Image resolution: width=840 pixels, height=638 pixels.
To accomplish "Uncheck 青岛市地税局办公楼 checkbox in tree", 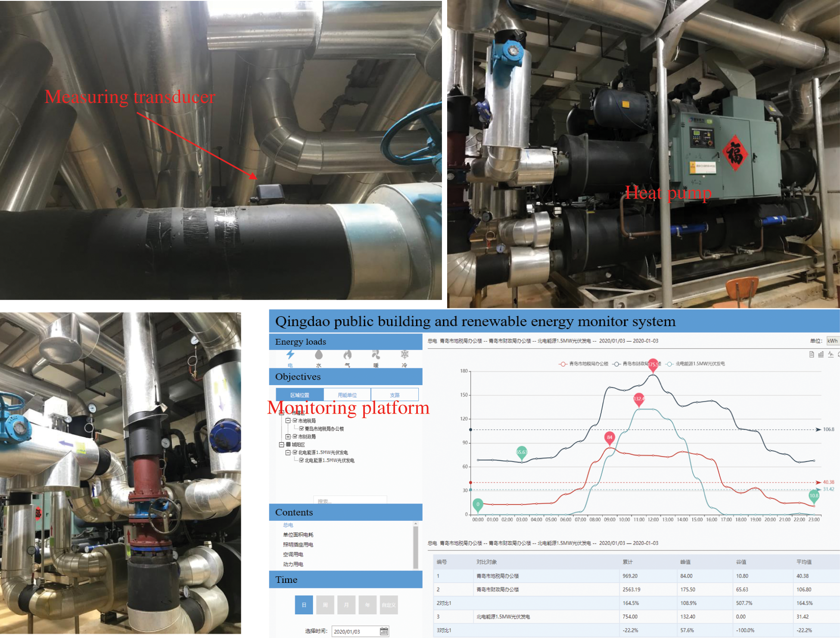I will tap(302, 429).
